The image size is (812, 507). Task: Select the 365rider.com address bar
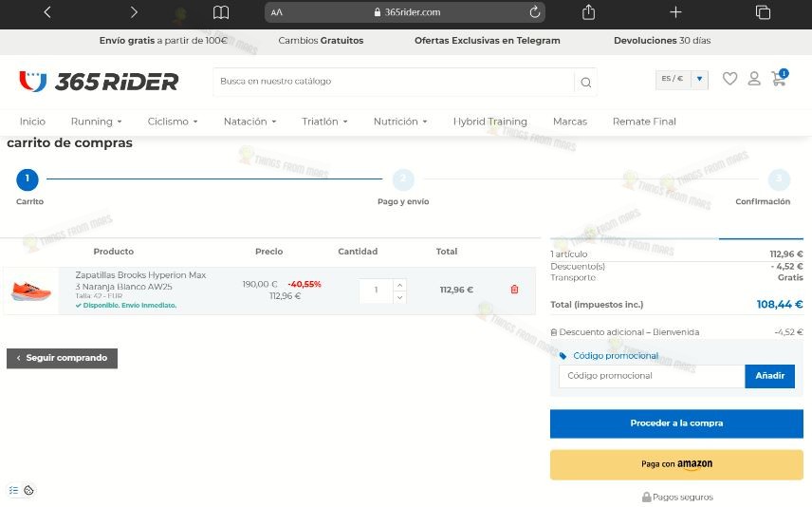click(405, 12)
